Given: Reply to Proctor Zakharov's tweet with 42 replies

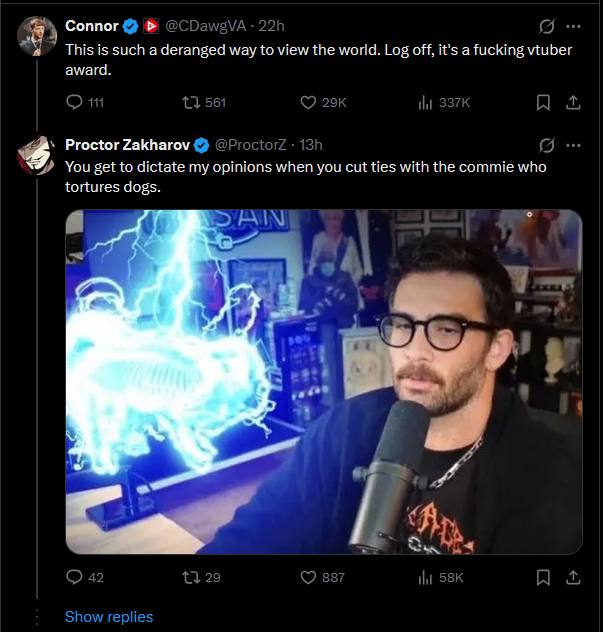Looking at the screenshot, I should (x=85, y=577).
